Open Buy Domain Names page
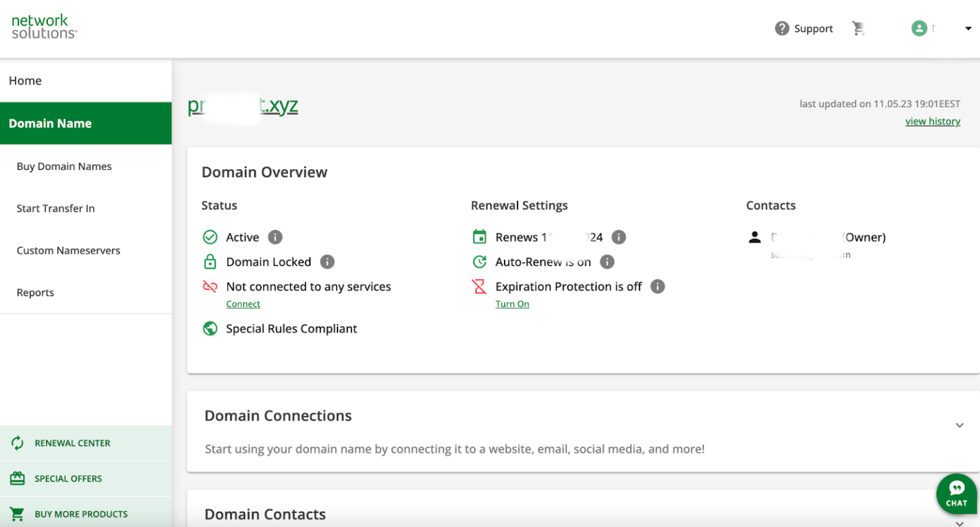This screenshot has width=980, height=527. [x=64, y=166]
